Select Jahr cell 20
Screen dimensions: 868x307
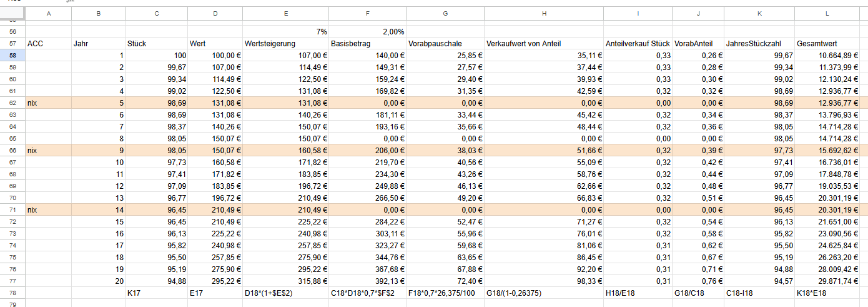[98, 281]
